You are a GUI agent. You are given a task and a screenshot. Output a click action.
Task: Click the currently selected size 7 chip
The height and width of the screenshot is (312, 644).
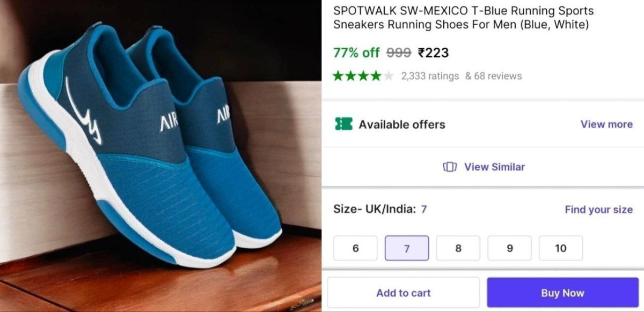[x=407, y=248]
